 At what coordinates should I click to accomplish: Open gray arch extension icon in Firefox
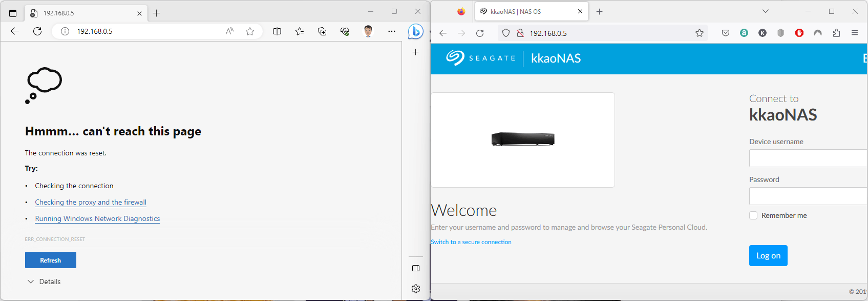tap(818, 33)
